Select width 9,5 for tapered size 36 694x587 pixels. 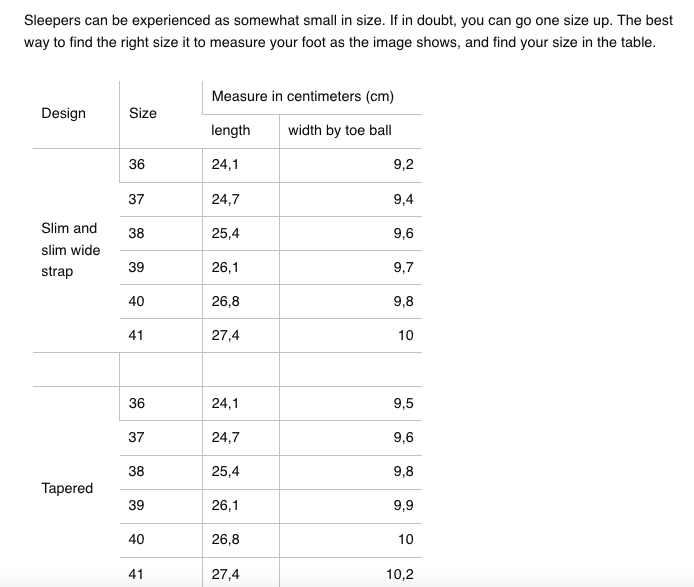(403, 403)
